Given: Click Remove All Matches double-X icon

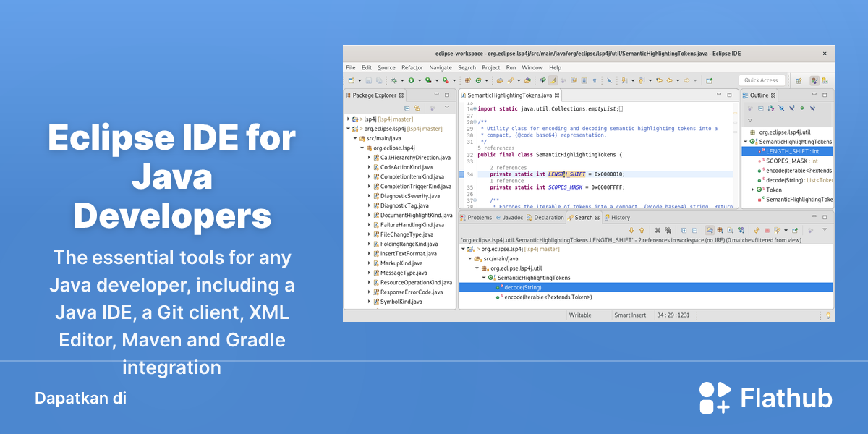Looking at the screenshot, I should click(668, 231).
